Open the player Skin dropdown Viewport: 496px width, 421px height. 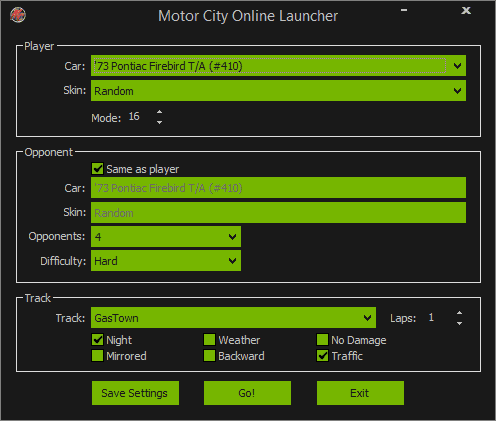tap(278, 91)
